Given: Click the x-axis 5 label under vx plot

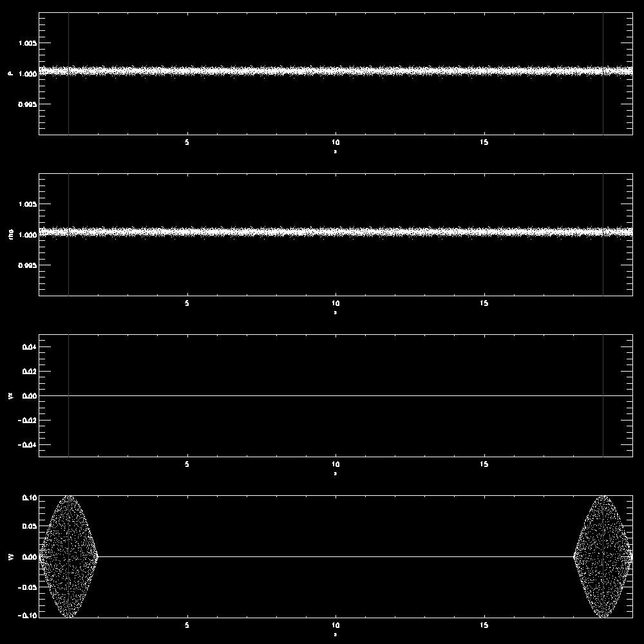Looking at the screenshot, I should pos(187,464).
